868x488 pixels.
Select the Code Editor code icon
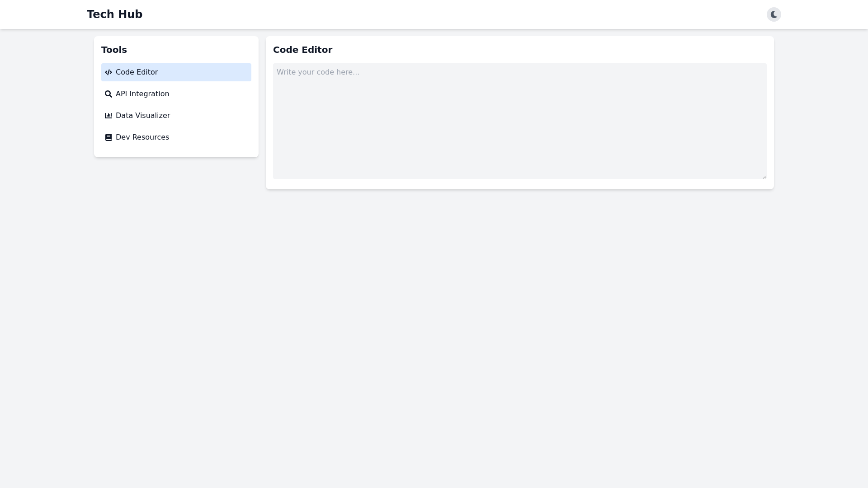pyautogui.click(x=108, y=72)
